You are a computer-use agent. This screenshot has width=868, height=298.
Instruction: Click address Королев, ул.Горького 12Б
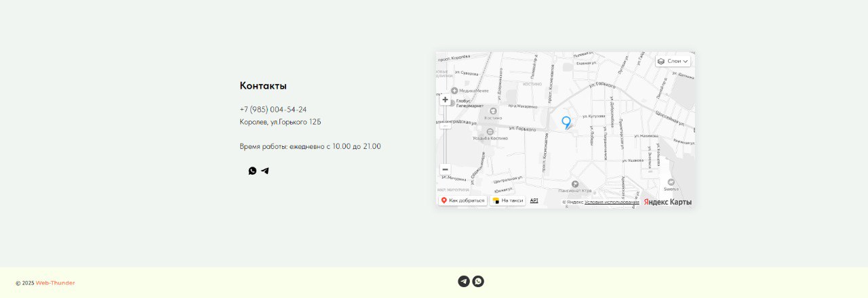click(280, 122)
